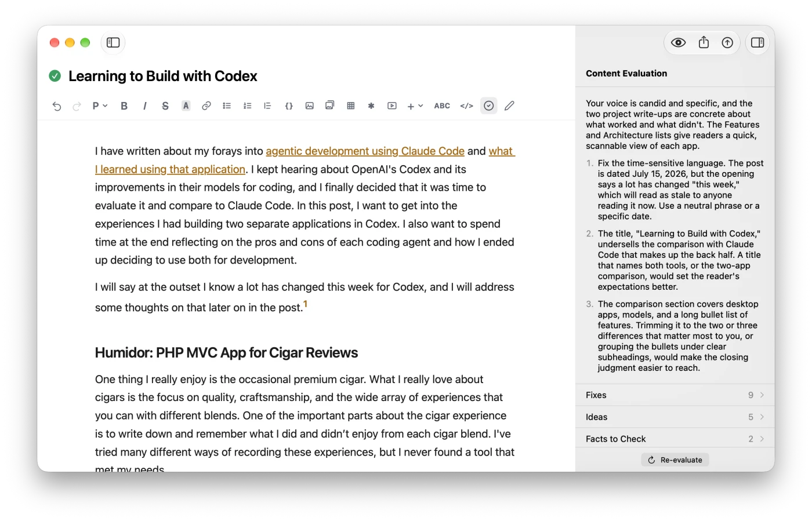The width and height of the screenshot is (812, 521).
Task: Insert a code block with curly braces
Action: click(x=289, y=106)
